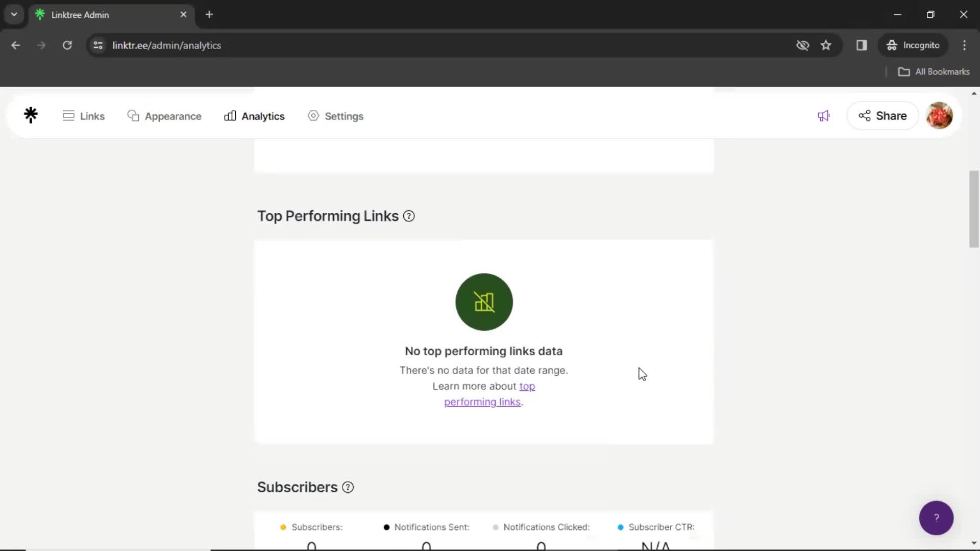
Task: Click the Linktree snowflake home icon
Action: (31, 115)
